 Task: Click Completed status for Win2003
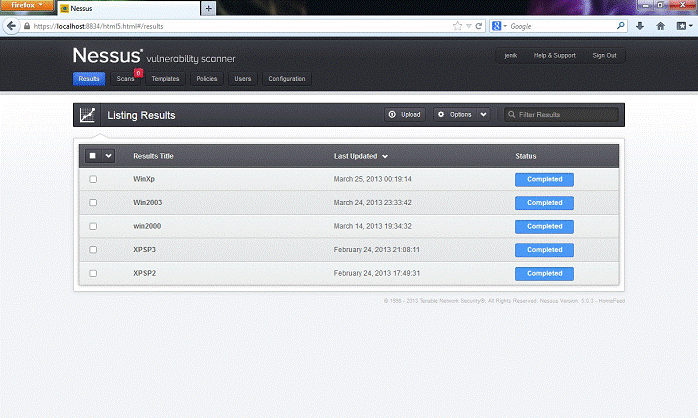(544, 203)
